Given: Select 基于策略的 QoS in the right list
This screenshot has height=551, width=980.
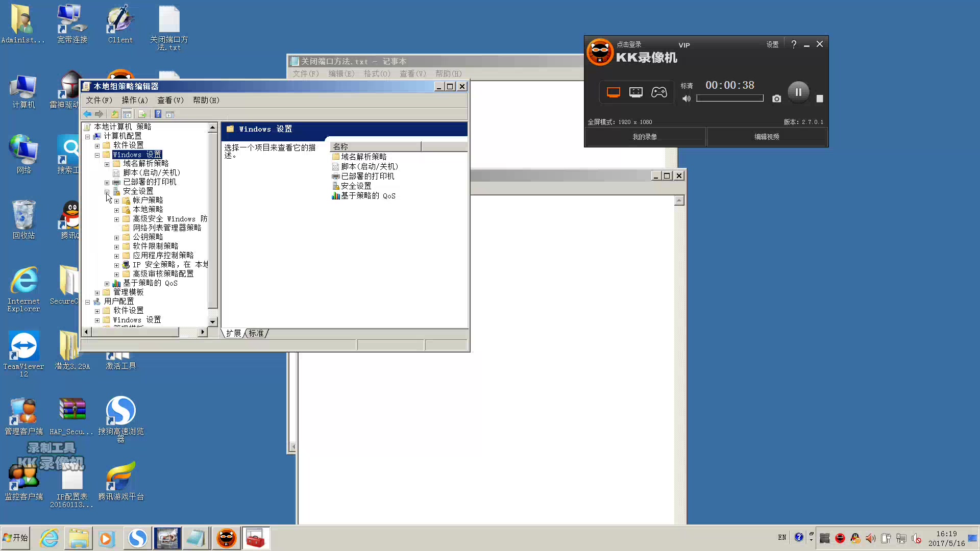Looking at the screenshot, I should [x=363, y=196].
